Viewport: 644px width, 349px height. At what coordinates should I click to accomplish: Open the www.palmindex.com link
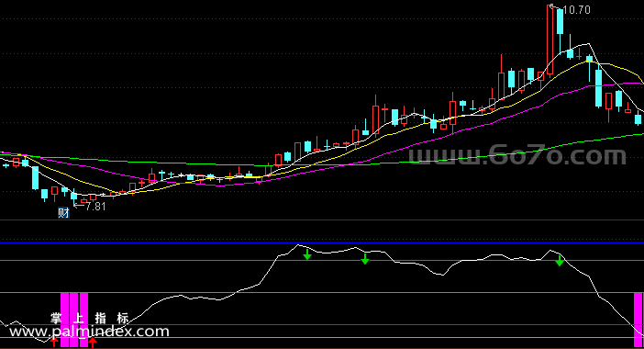(x=89, y=332)
